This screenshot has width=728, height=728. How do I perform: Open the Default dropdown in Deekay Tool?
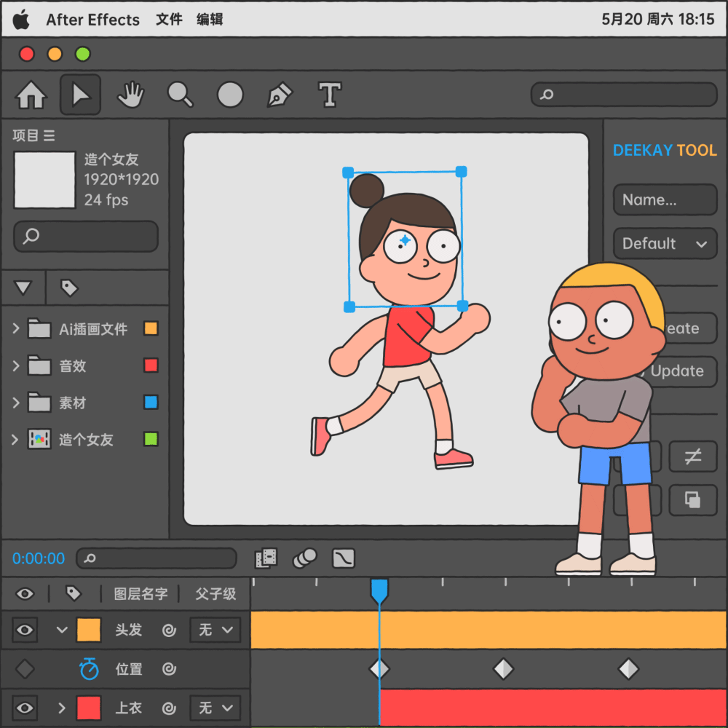point(665,243)
